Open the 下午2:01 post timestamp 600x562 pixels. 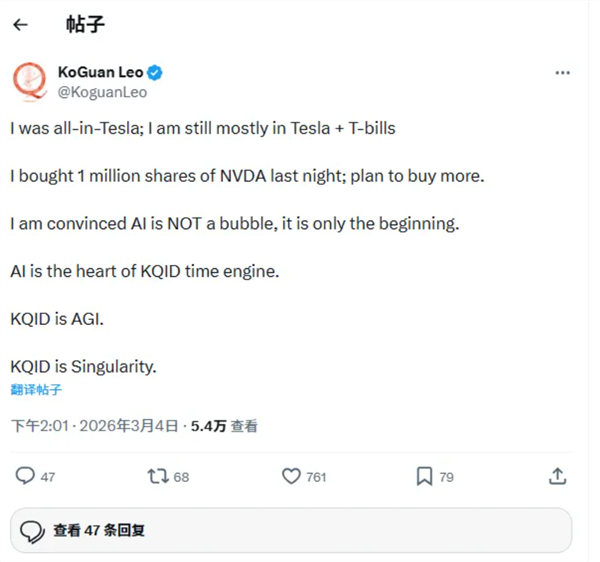[x=40, y=426]
